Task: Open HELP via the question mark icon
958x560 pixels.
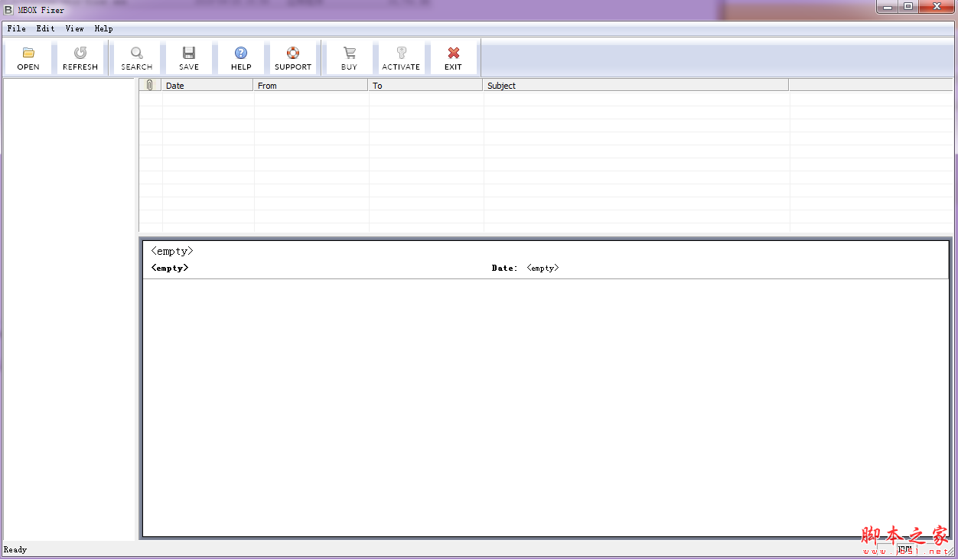Action: 241,58
